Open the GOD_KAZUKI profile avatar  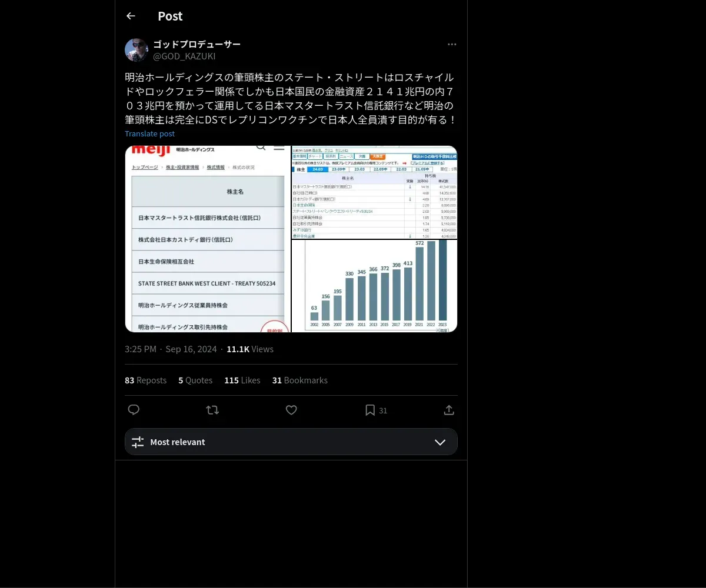pyautogui.click(x=136, y=50)
